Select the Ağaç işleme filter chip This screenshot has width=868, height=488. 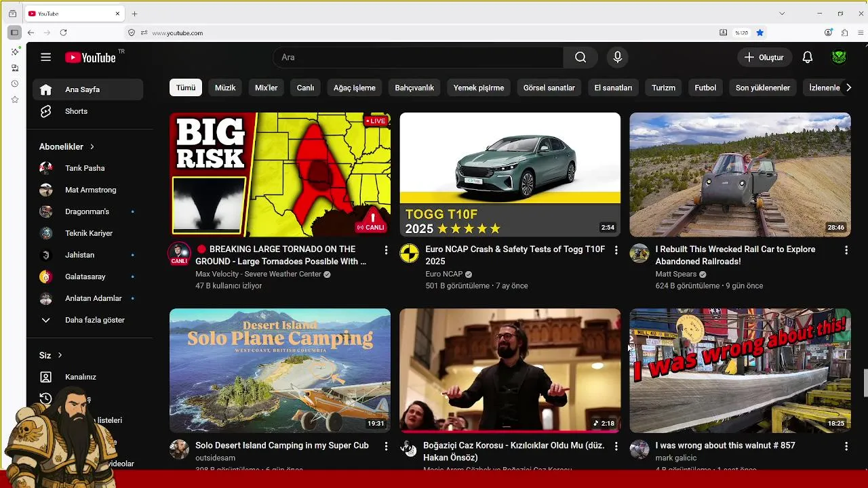coord(355,87)
